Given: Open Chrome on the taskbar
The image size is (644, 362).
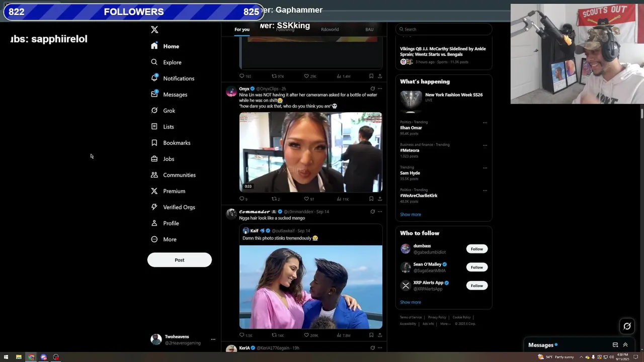Looking at the screenshot, I should coord(31,357).
